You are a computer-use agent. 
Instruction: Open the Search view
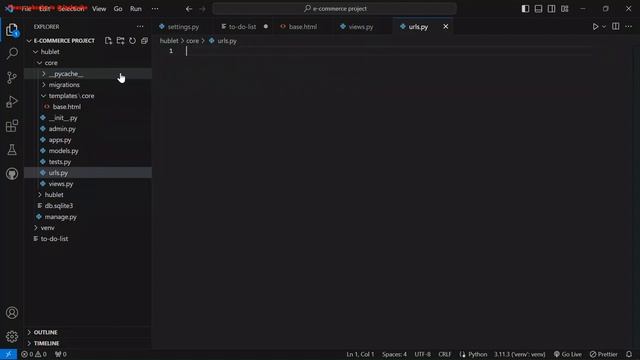tap(12, 53)
